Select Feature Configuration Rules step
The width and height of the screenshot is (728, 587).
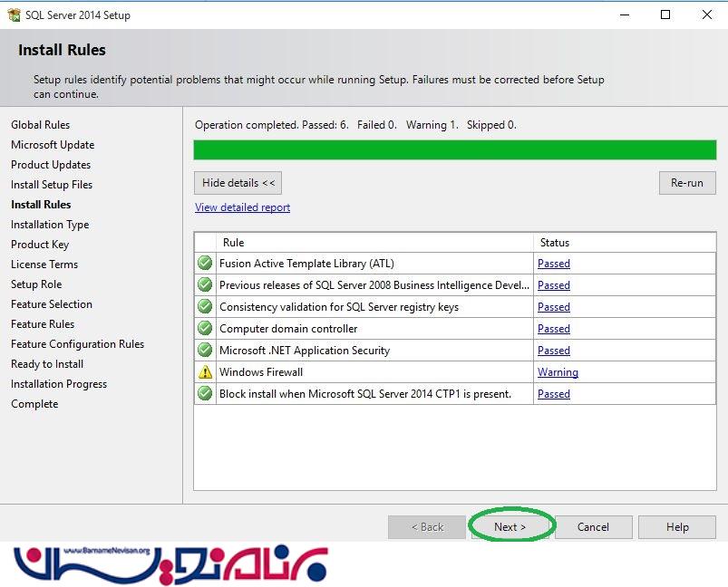coord(78,344)
